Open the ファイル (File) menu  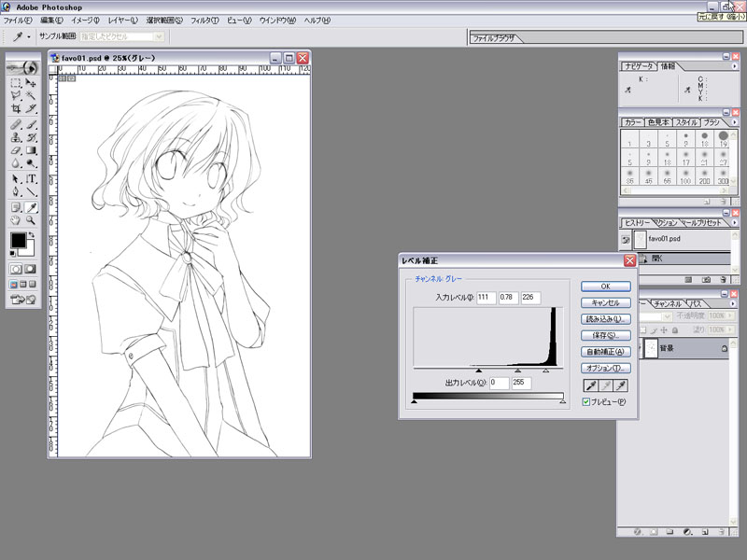[18, 21]
